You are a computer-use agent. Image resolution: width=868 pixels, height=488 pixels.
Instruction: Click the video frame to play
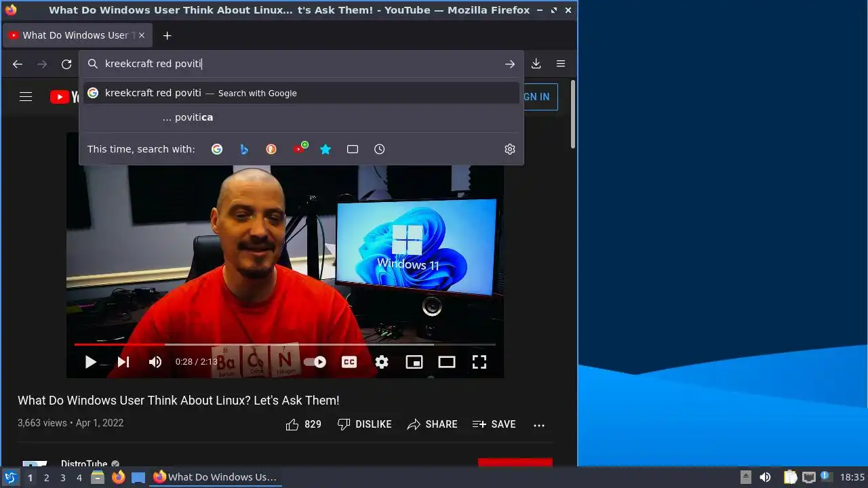click(x=285, y=254)
